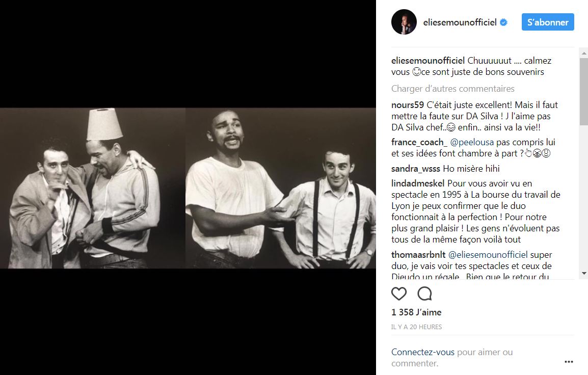
Task: Open the sandra_wsss commenter profile
Action: tap(415, 169)
